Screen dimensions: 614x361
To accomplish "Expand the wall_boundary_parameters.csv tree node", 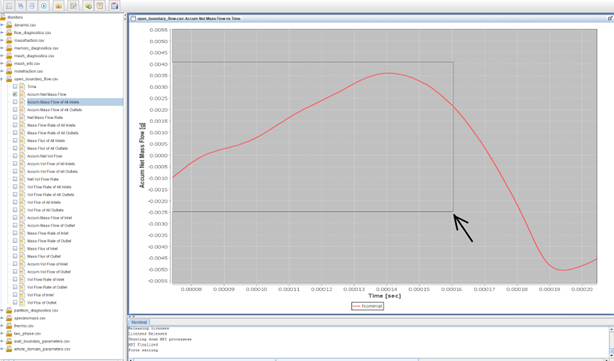I will tap(2, 341).
